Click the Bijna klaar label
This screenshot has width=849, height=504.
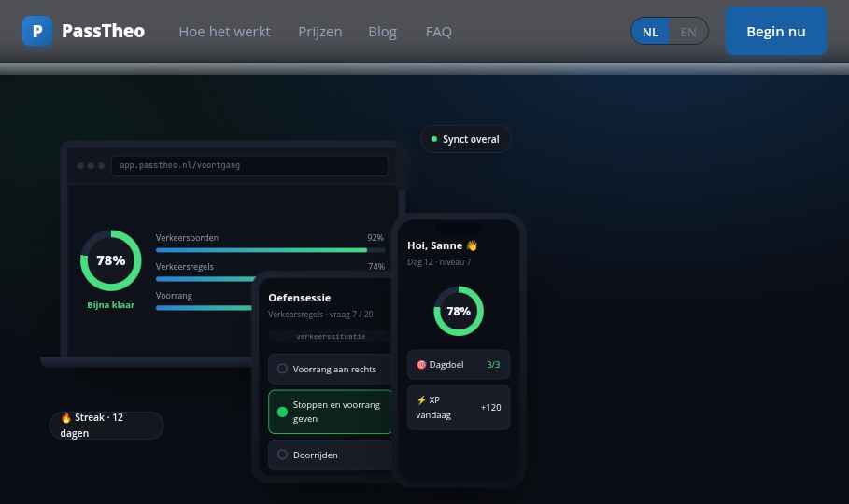pyautogui.click(x=111, y=305)
